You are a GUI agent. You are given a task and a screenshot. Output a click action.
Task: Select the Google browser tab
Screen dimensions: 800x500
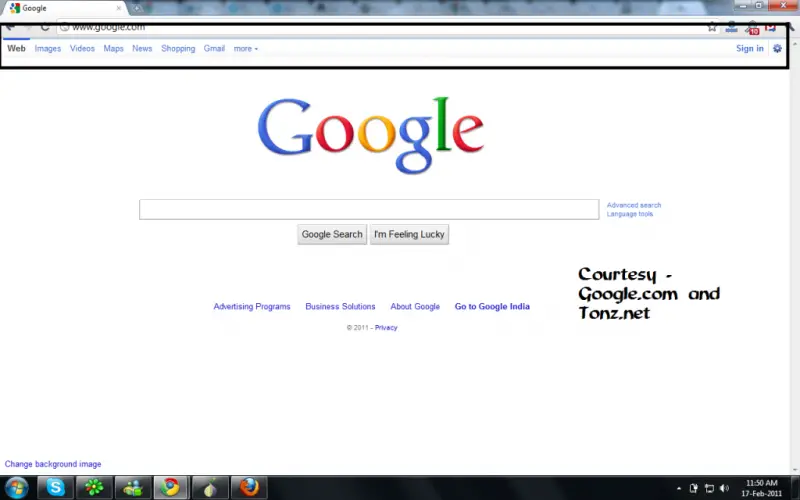point(64,8)
